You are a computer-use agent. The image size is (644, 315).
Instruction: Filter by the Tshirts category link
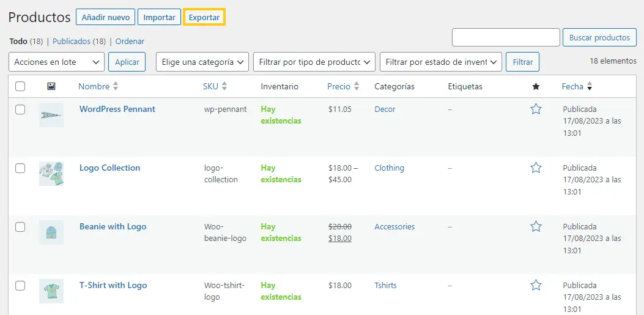pyautogui.click(x=386, y=286)
